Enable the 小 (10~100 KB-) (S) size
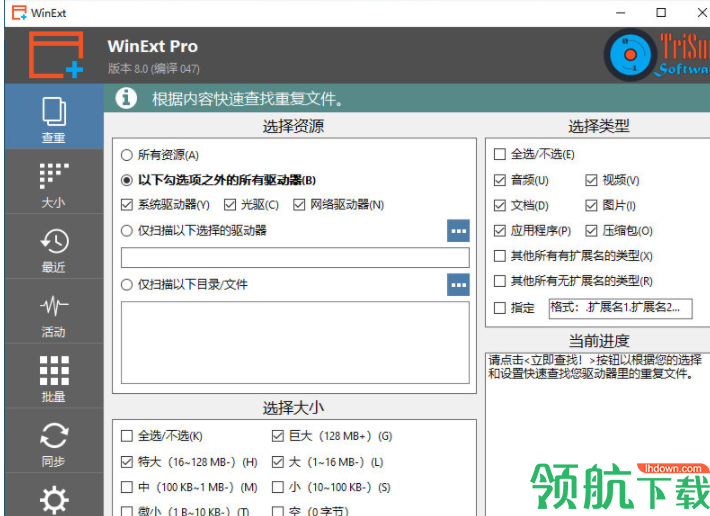Screen dimensions: 710x516 (278, 487)
